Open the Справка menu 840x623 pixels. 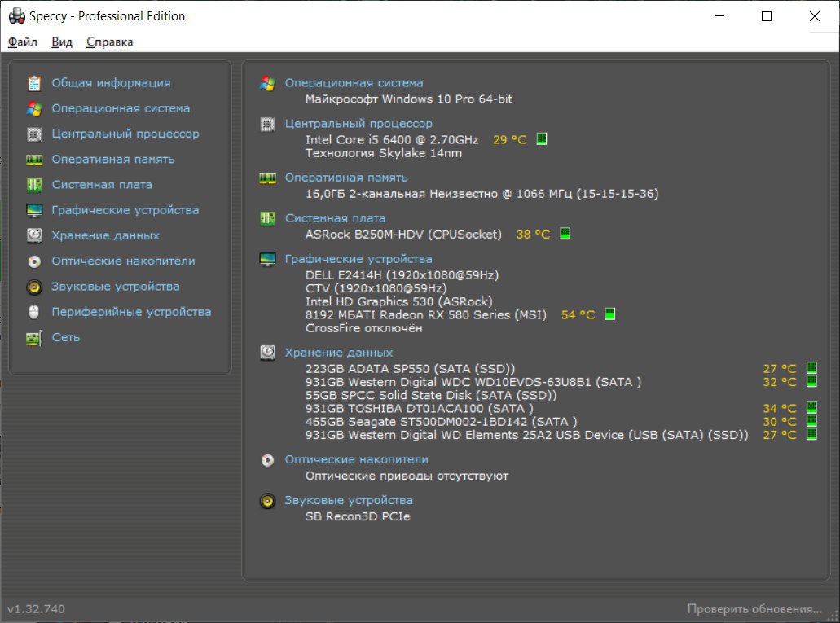coord(109,42)
